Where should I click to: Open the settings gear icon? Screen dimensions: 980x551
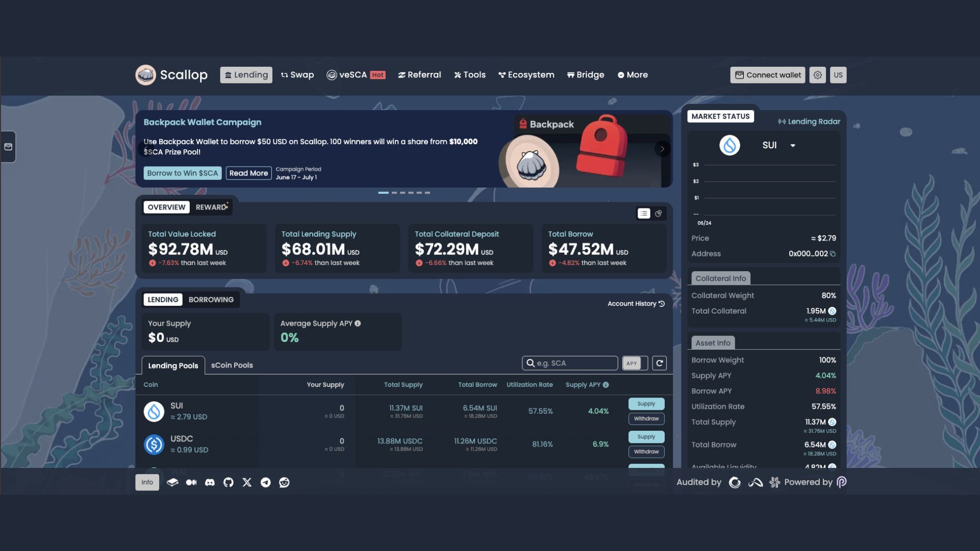[x=817, y=75]
